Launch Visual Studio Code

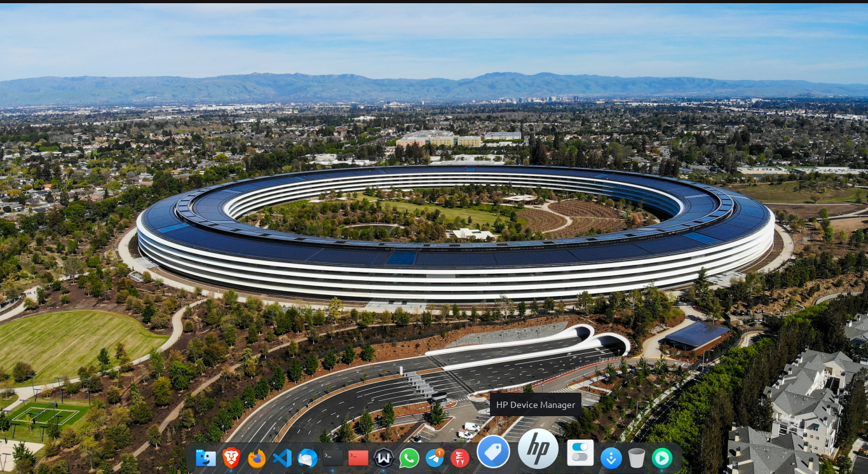282,458
